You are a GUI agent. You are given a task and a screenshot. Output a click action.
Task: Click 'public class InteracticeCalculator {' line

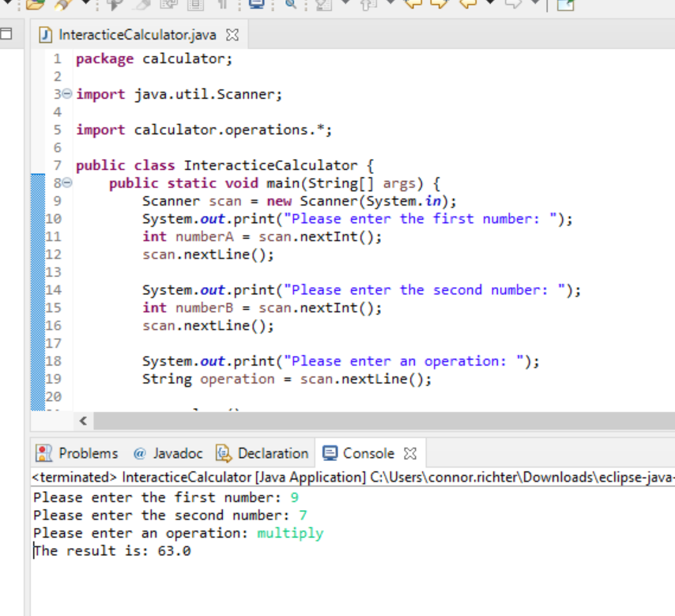pyautogui.click(x=225, y=165)
